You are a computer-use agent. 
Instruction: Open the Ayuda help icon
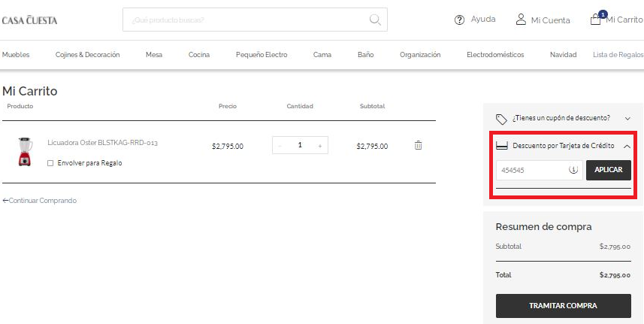tap(460, 20)
